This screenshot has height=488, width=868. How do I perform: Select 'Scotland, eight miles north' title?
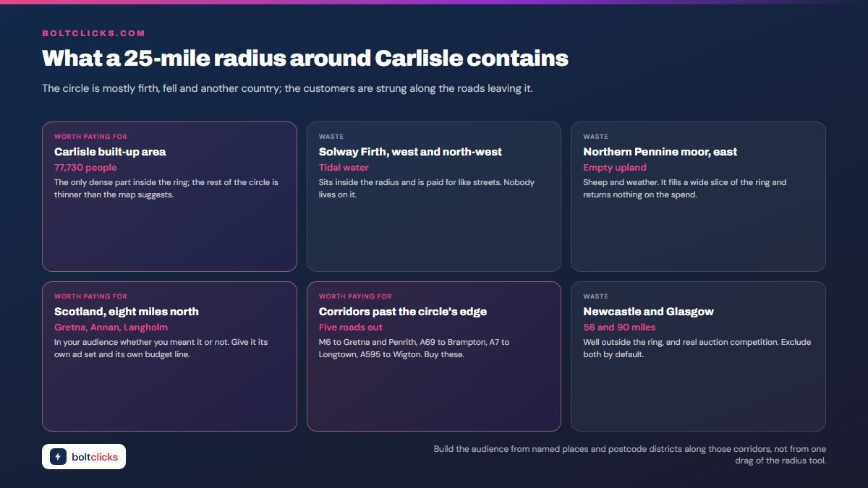click(127, 312)
